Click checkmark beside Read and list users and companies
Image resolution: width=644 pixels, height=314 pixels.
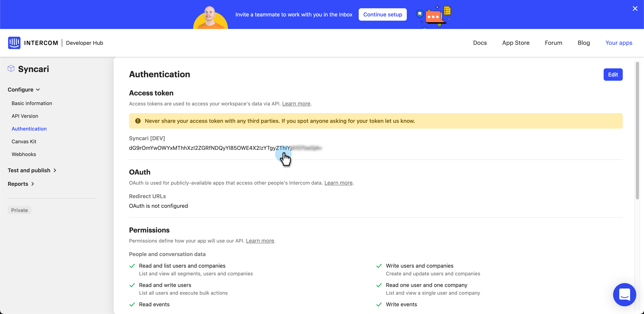coord(132,266)
